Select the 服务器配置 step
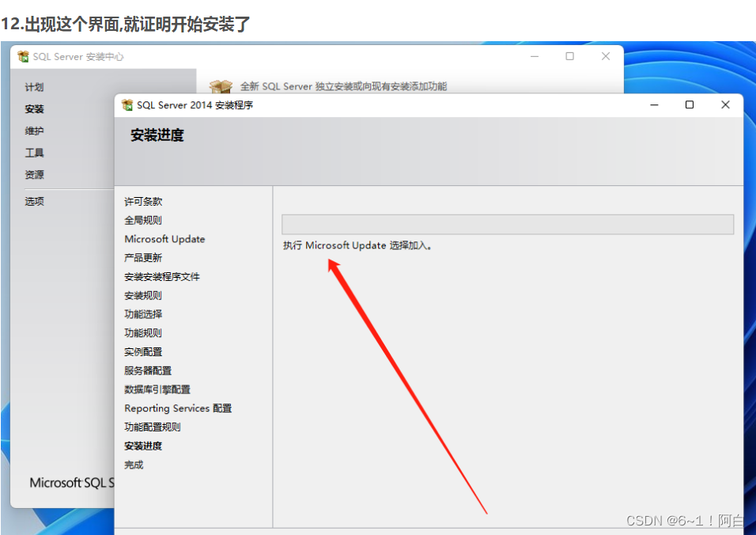 coord(148,371)
